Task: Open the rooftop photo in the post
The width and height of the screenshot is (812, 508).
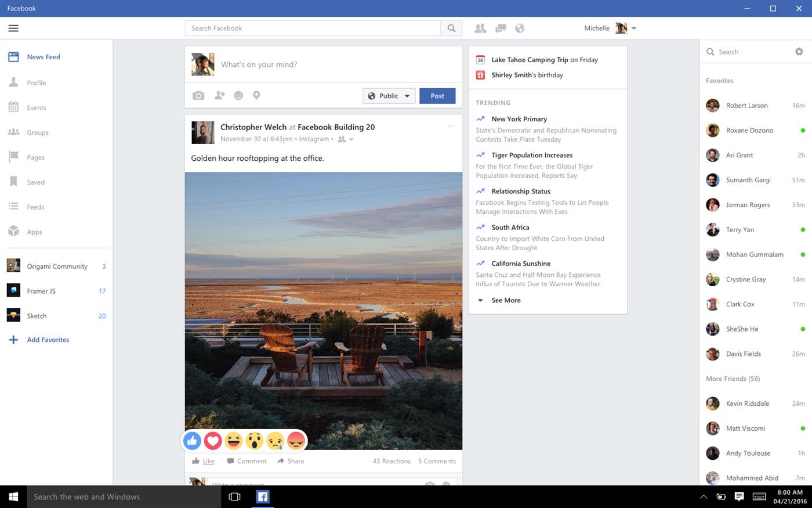Action: [x=324, y=311]
